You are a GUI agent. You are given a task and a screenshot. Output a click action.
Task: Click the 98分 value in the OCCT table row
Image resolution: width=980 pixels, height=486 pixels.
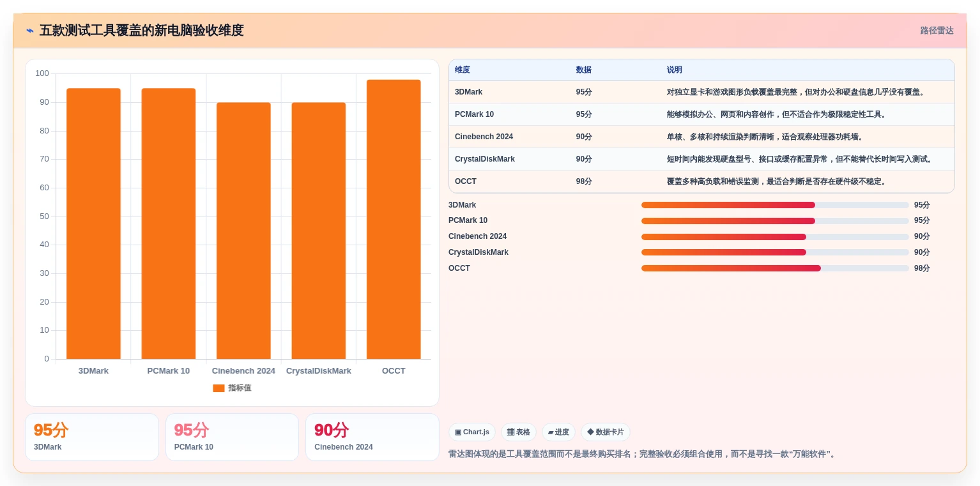[x=584, y=181]
